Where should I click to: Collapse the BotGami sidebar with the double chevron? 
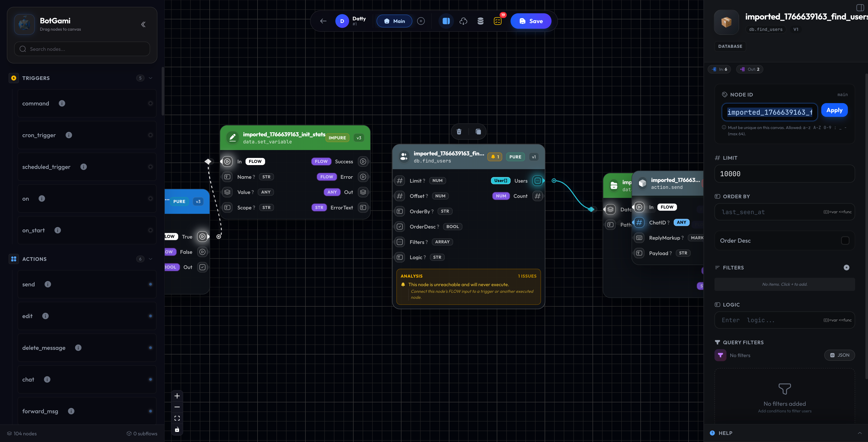click(143, 24)
